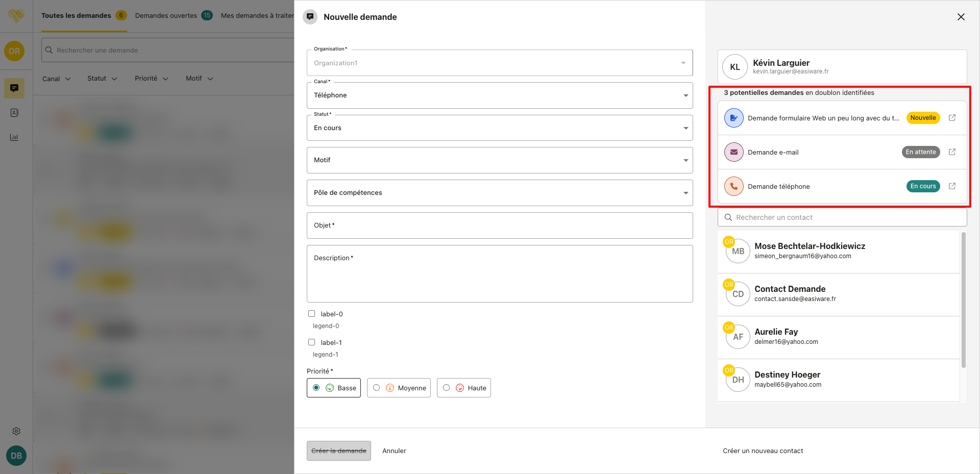Image resolution: width=980 pixels, height=474 pixels.
Task: Check the label-0 checkbox
Action: coord(311,314)
